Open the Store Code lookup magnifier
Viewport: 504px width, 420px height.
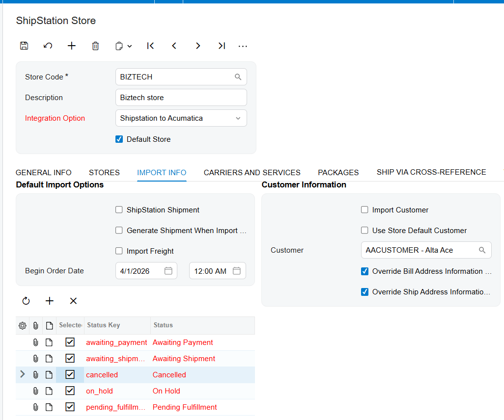tap(238, 77)
